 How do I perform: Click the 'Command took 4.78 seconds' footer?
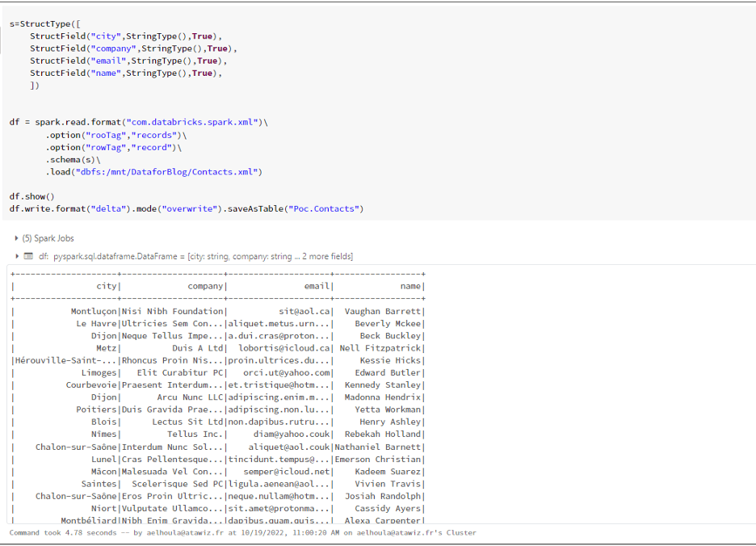(242, 533)
